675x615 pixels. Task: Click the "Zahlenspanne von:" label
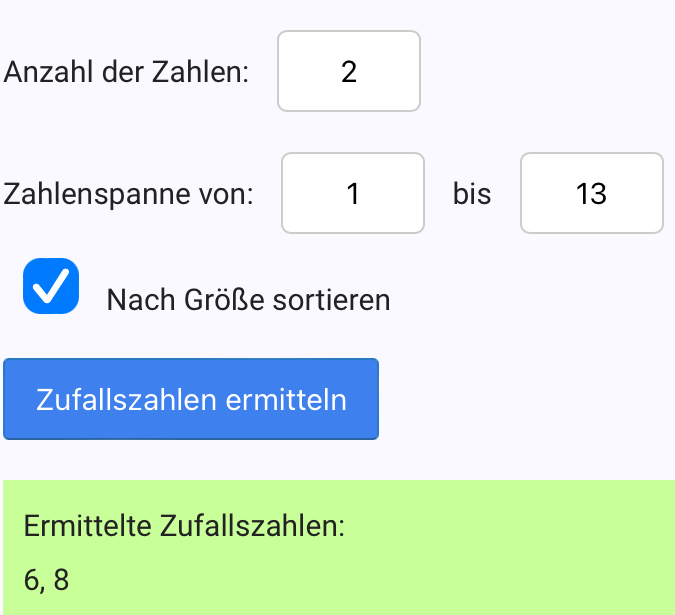click(129, 194)
